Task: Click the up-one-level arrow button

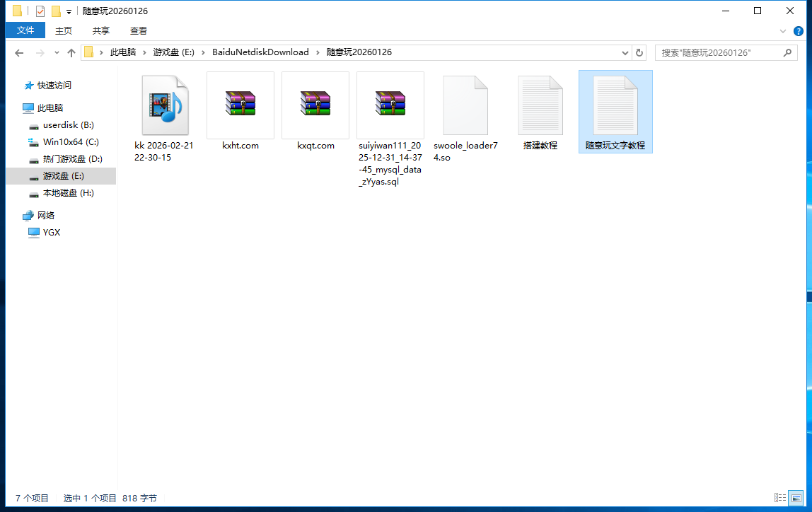Action: [71, 52]
